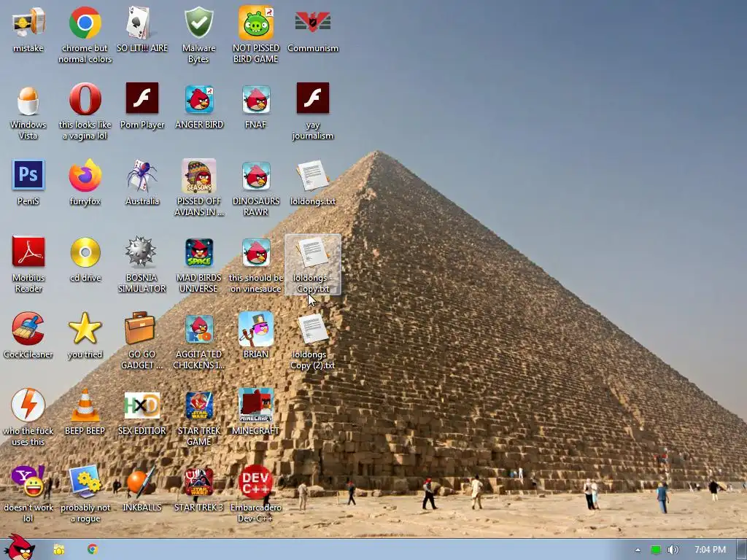Viewport: 747px width, 560px height.
Task: Select the 'ANGER BIRD' icon
Action: tap(199, 99)
